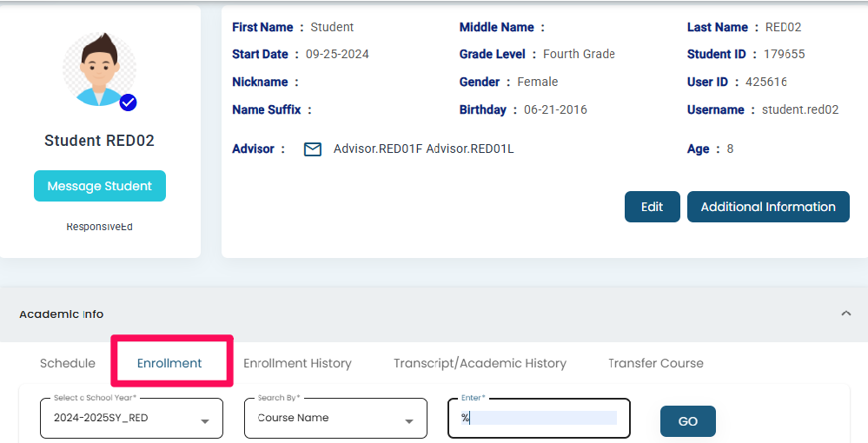Click the Academic Info header label
The image size is (868, 443).
tap(61, 314)
